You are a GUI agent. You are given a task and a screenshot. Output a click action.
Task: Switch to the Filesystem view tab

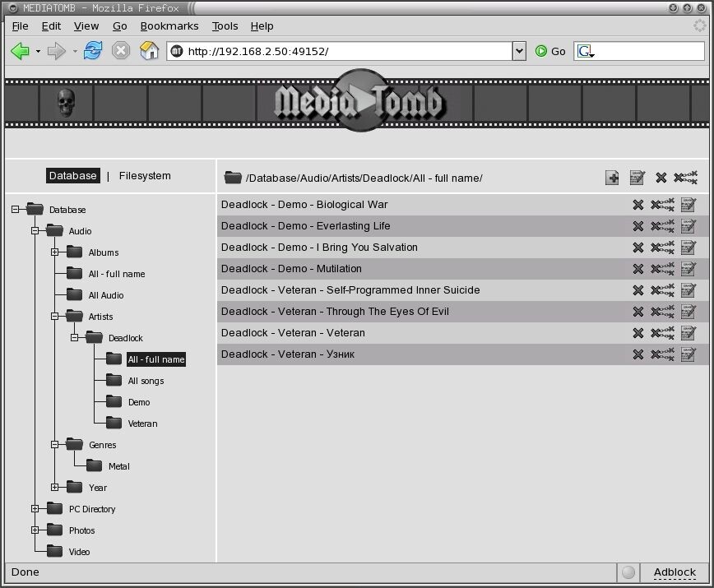click(x=145, y=176)
